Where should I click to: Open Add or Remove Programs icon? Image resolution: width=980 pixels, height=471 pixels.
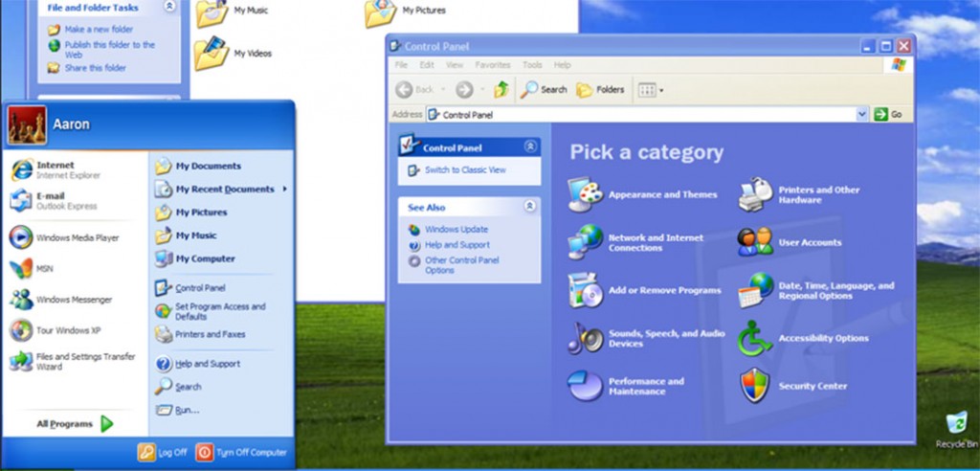tap(586, 290)
